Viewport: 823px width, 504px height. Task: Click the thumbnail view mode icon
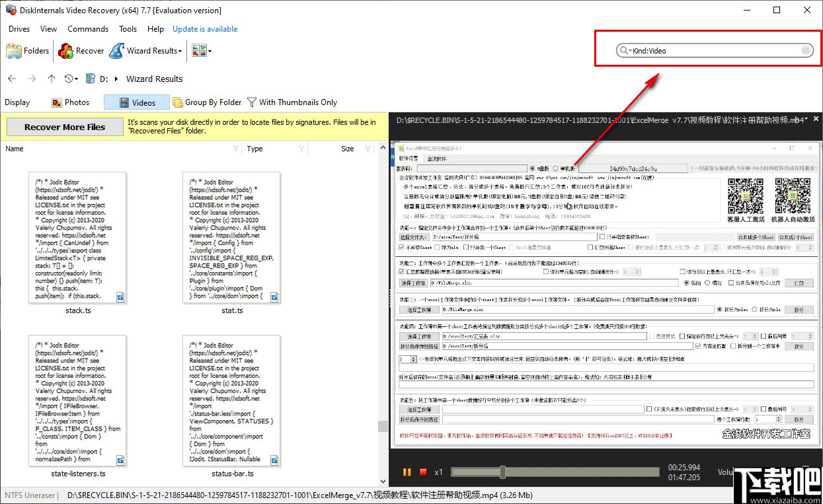click(198, 51)
